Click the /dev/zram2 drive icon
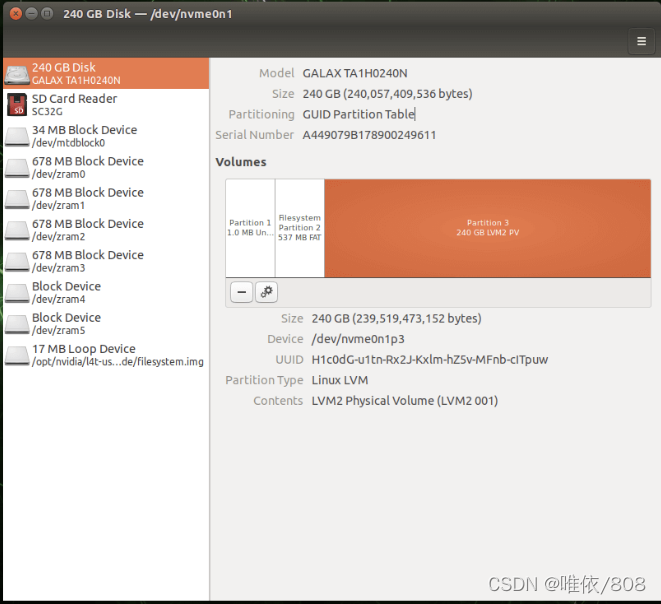 [x=17, y=230]
